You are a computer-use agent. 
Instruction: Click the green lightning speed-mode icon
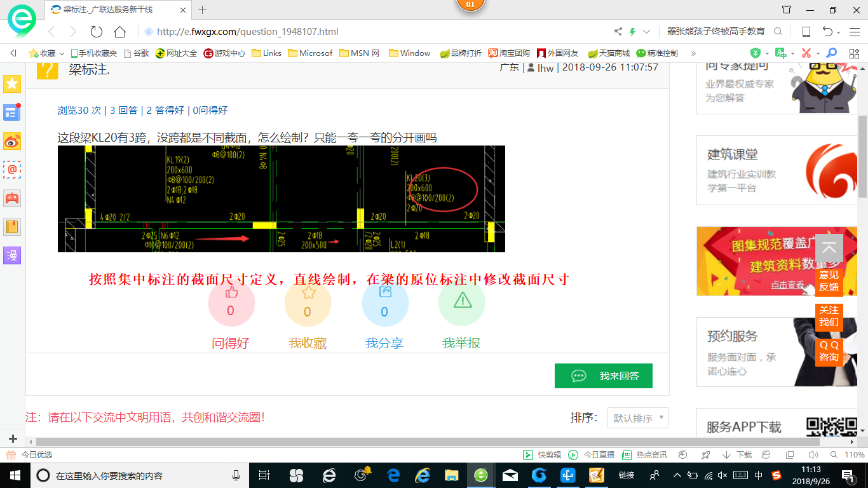pos(632,32)
